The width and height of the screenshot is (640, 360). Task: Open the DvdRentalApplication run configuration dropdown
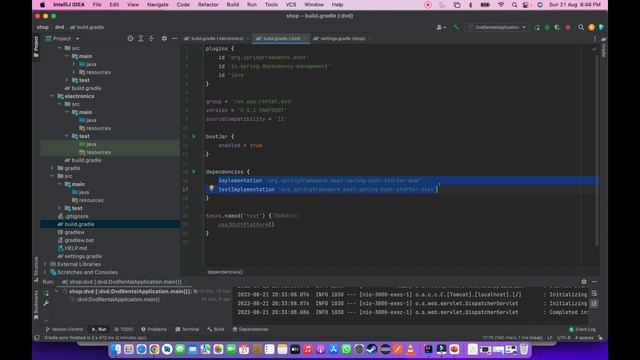click(497, 27)
